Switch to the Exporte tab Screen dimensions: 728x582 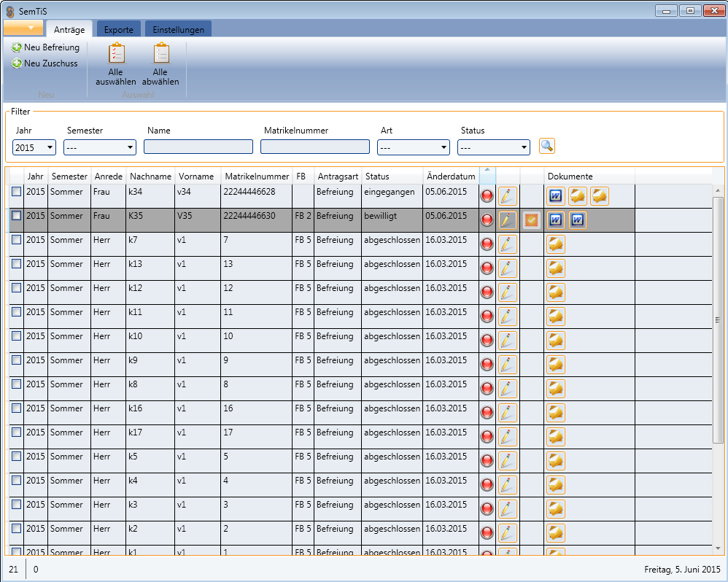(x=118, y=28)
